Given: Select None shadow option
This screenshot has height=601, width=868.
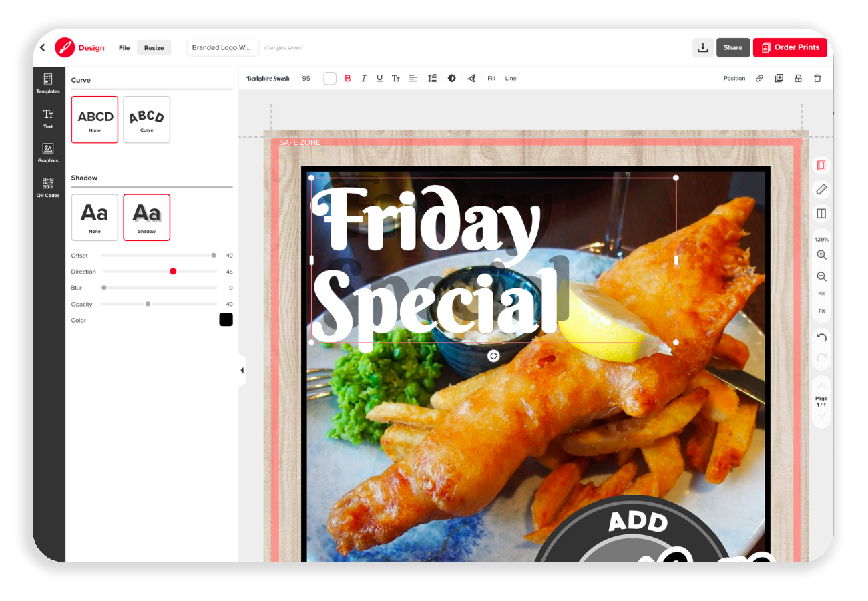Looking at the screenshot, I should click(95, 217).
